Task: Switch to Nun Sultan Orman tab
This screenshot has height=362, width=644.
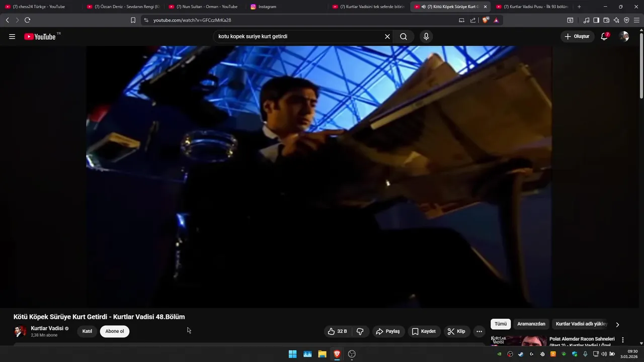Action: pyautogui.click(x=205, y=7)
